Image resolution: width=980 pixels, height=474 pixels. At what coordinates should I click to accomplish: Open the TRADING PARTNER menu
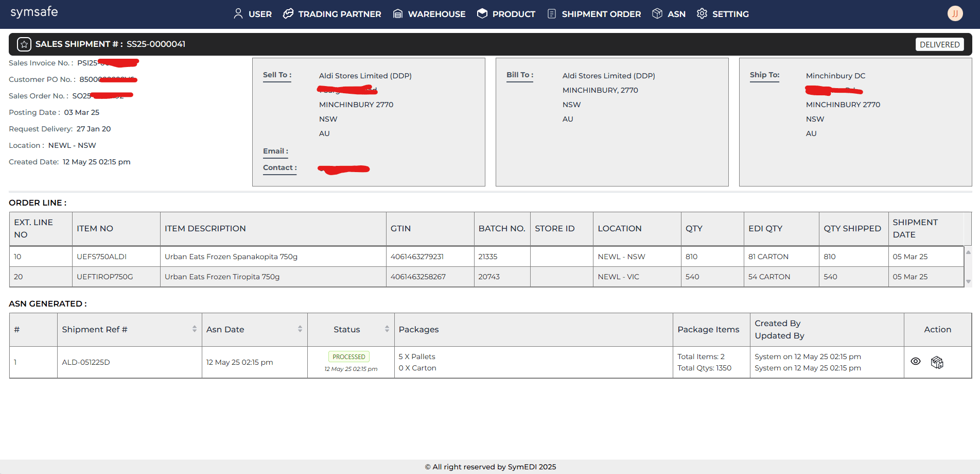click(339, 14)
